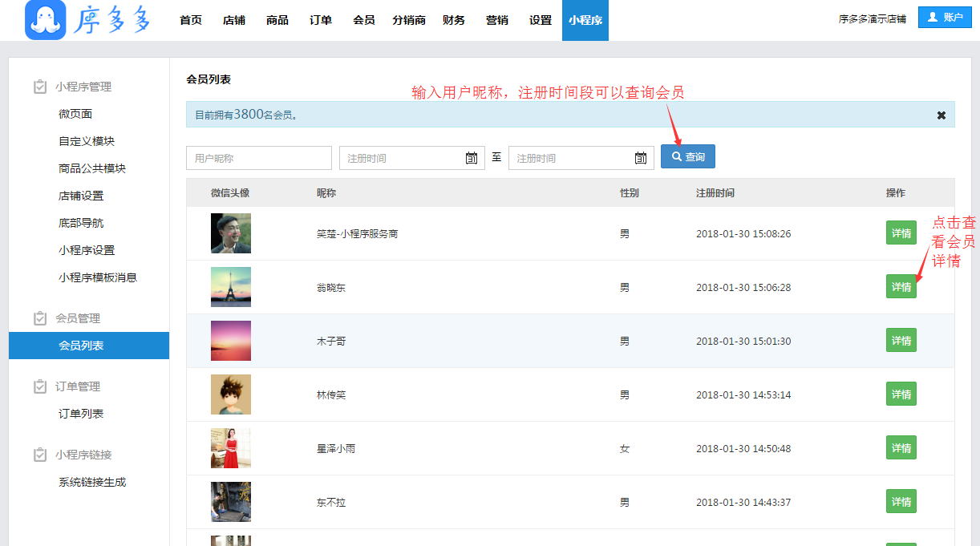Click 木子哥's sunset avatar thumbnail
Screen dimensions: 980x546
[231, 341]
